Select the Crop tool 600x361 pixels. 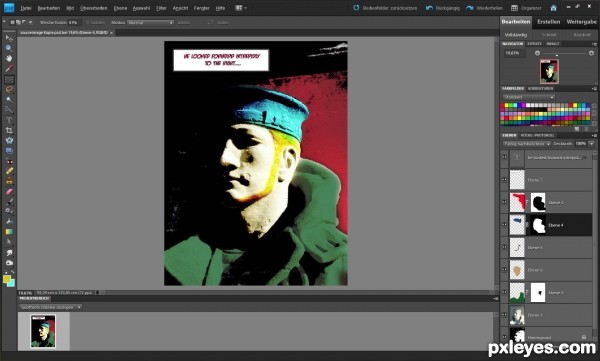pos(9,131)
